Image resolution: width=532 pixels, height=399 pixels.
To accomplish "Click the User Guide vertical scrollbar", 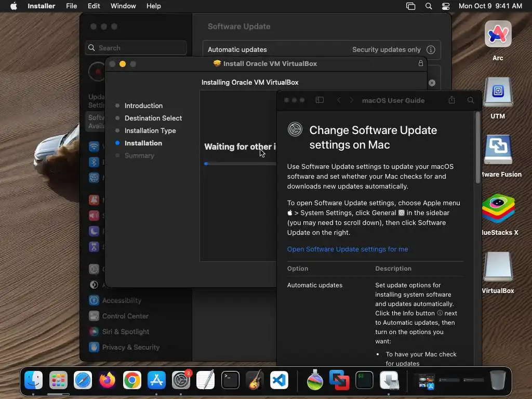I will point(478,148).
